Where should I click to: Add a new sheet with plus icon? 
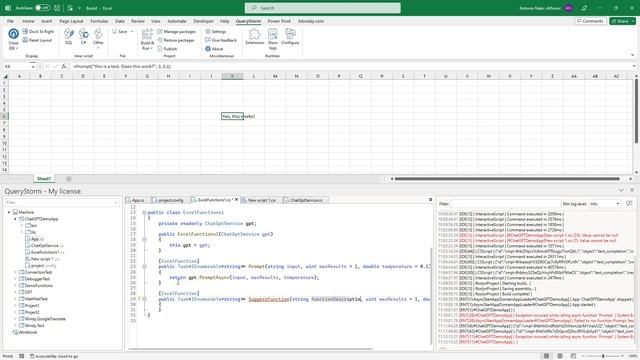(69, 179)
